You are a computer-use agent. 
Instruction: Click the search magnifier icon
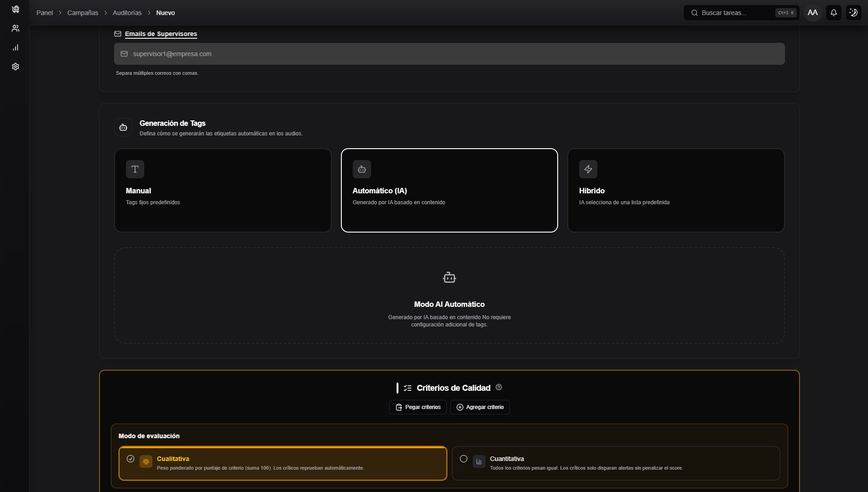(694, 13)
